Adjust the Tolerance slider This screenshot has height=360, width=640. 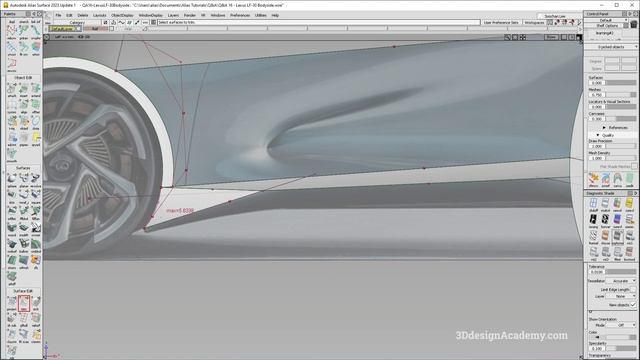(620, 272)
